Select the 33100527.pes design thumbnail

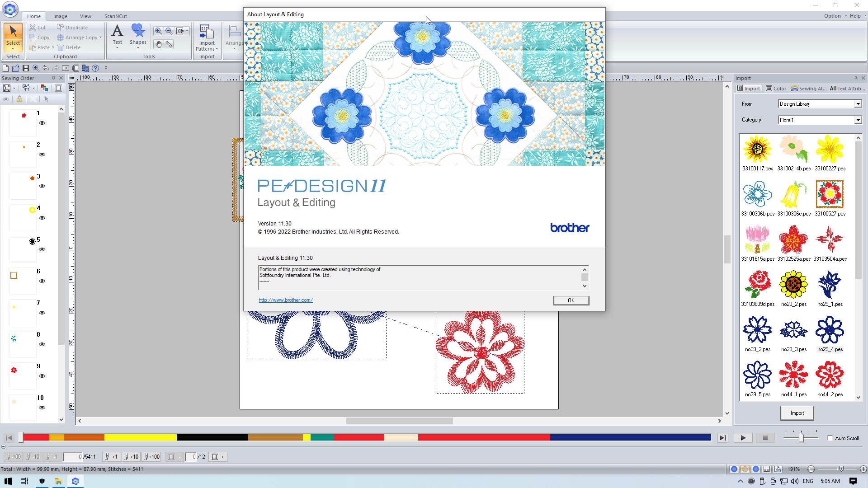tap(830, 193)
